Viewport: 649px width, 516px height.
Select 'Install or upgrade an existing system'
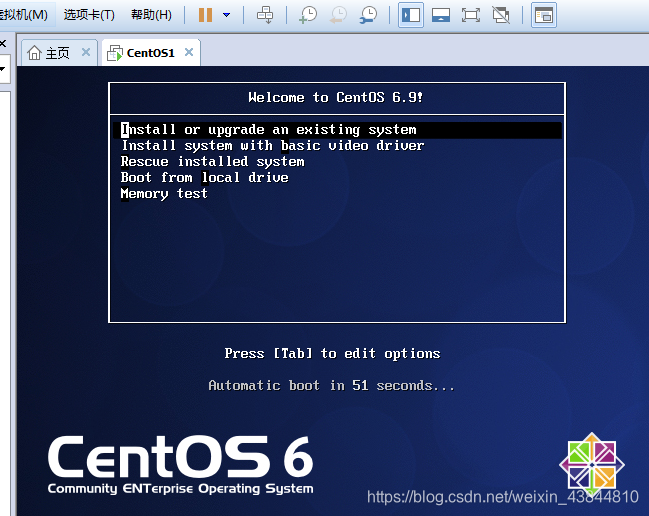pos(337,130)
